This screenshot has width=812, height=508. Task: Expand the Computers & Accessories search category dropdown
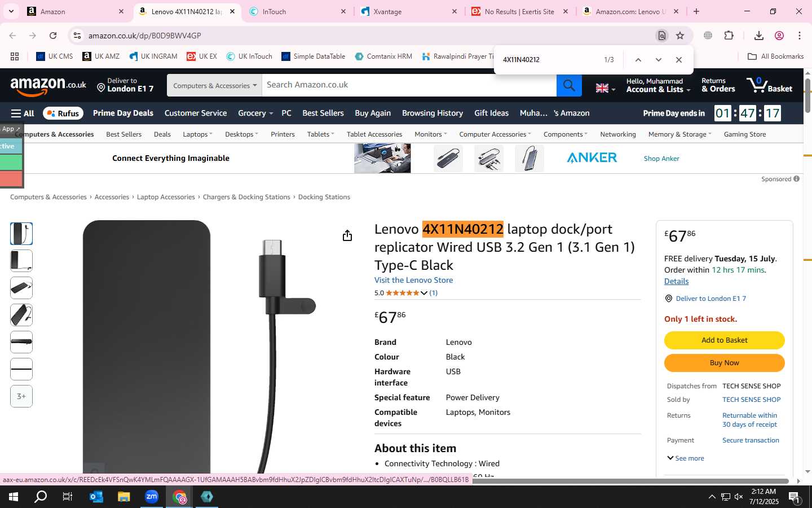tap(214, 85)
